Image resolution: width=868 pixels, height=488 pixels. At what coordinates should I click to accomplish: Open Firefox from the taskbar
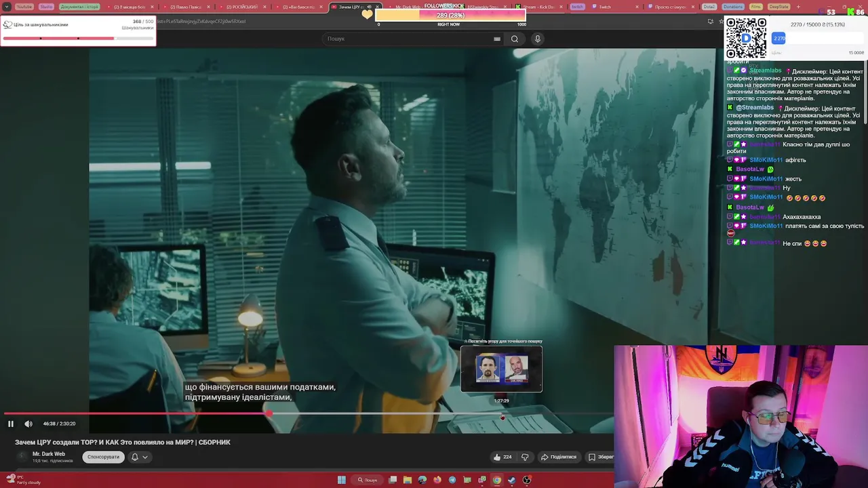(x=437, y=480)
